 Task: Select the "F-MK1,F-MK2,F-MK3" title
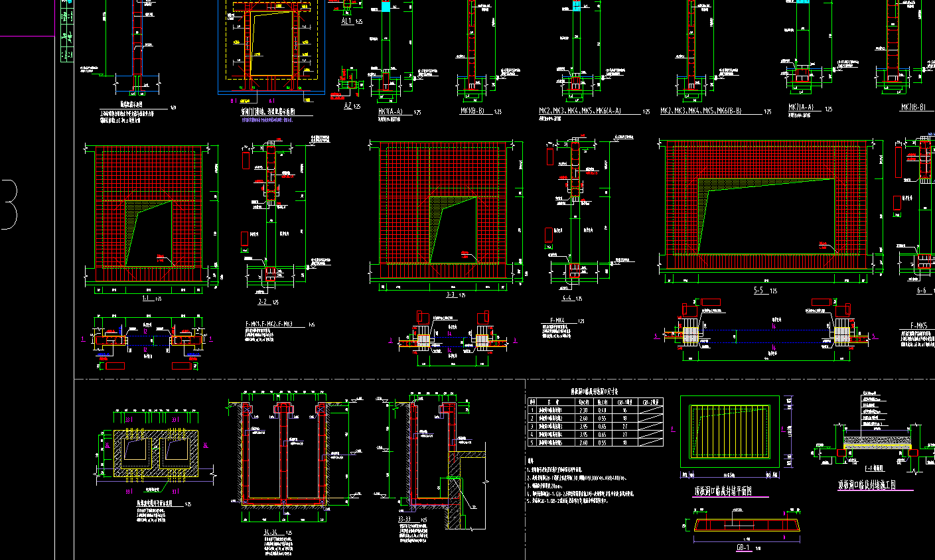(x=268, y=324)
